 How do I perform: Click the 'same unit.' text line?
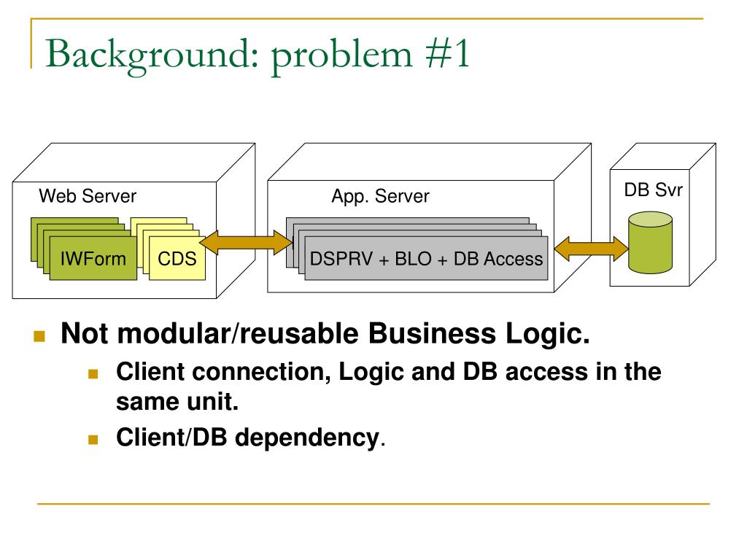pyautogui.click(x=177, y=402)
